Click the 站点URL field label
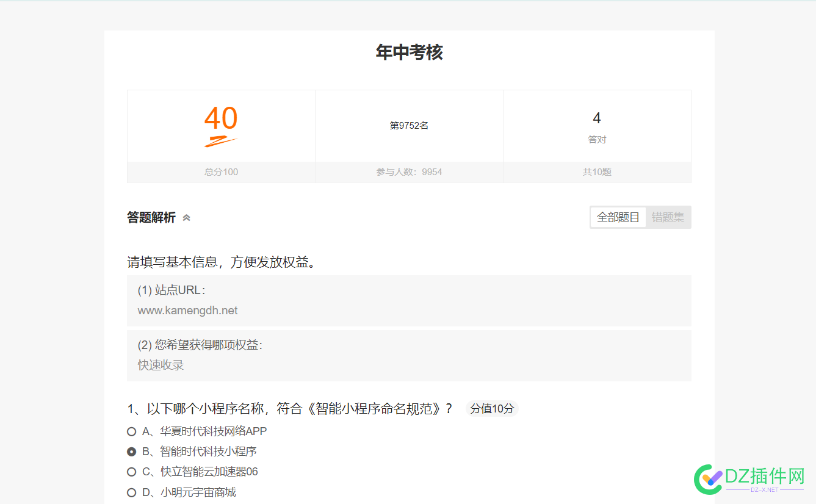816x504 pixels. tap(172, 290)
